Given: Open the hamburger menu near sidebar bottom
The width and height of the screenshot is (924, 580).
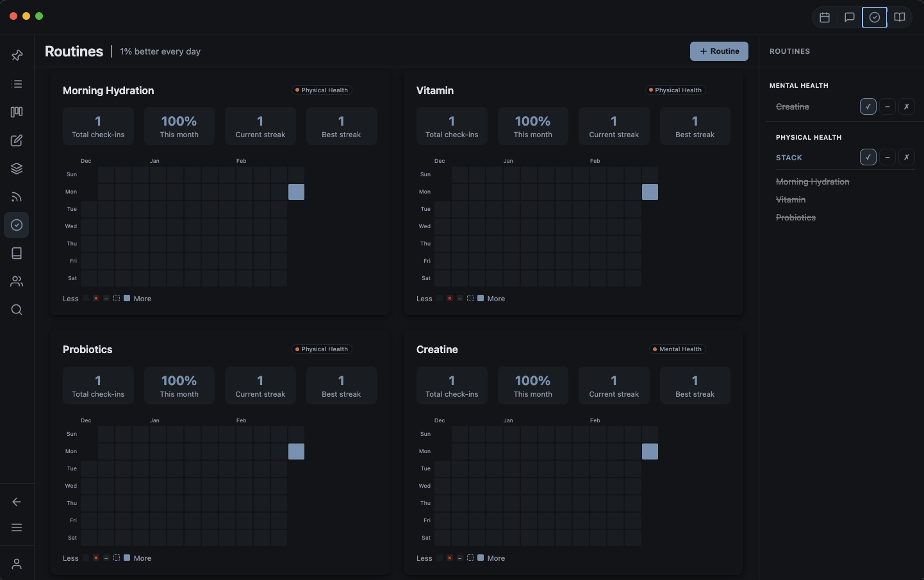Looking at the screenshot, I should [17, 527].
